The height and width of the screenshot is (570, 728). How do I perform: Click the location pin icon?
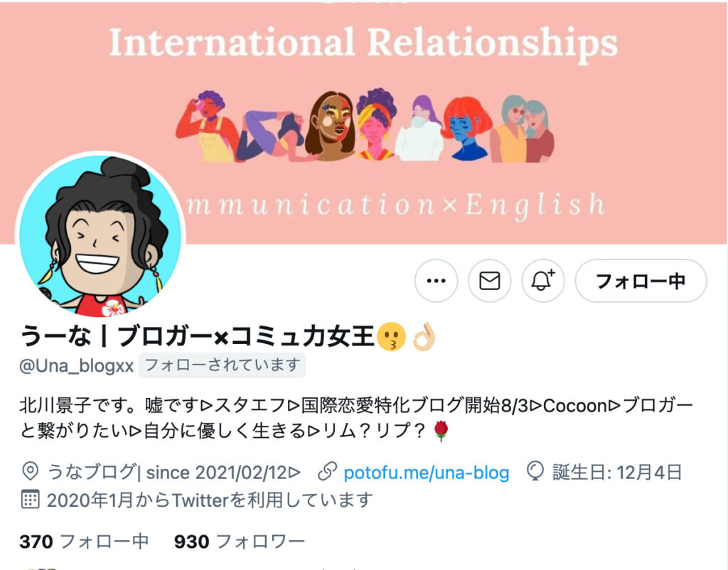point(30,472)
